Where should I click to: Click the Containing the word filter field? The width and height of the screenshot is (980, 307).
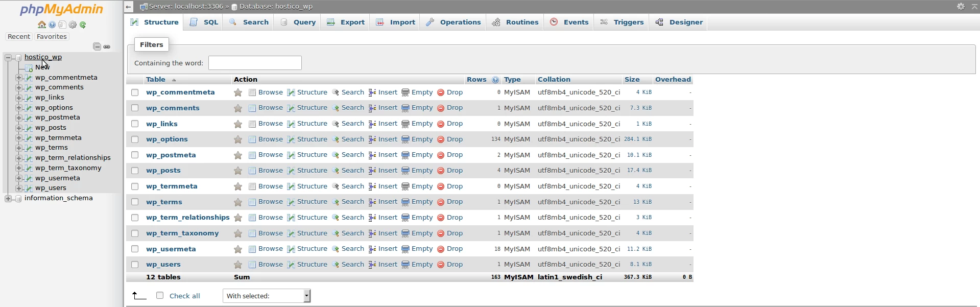[255, 63]
